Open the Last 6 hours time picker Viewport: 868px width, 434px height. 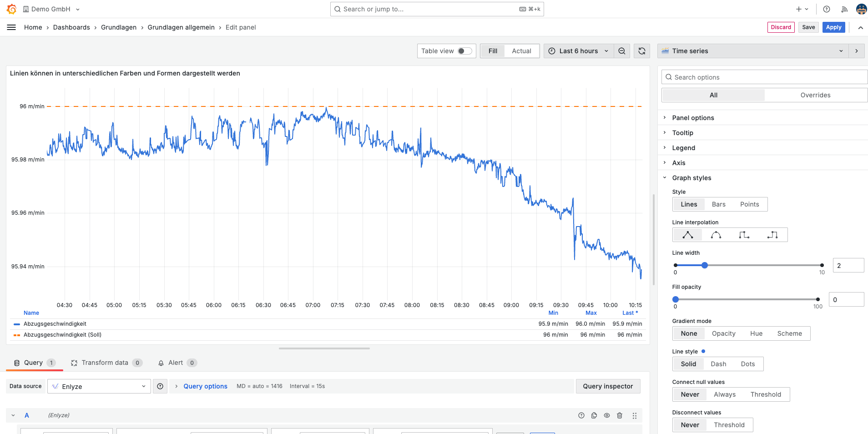pos(578,51)
